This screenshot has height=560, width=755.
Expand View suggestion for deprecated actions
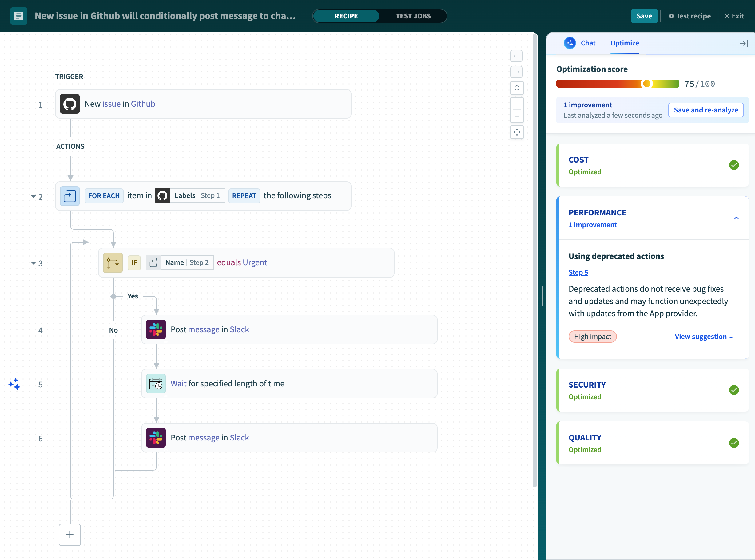click(704, 336)
